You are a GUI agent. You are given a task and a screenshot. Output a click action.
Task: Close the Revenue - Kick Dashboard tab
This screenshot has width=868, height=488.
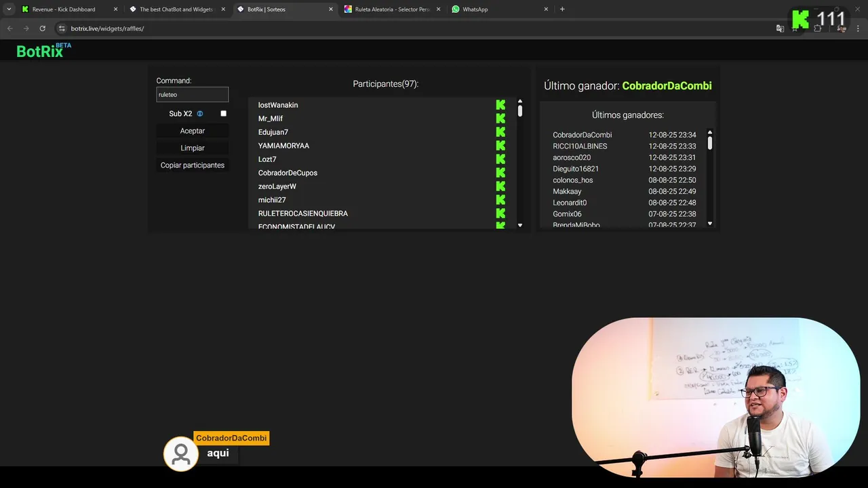(x=115, y=9)
